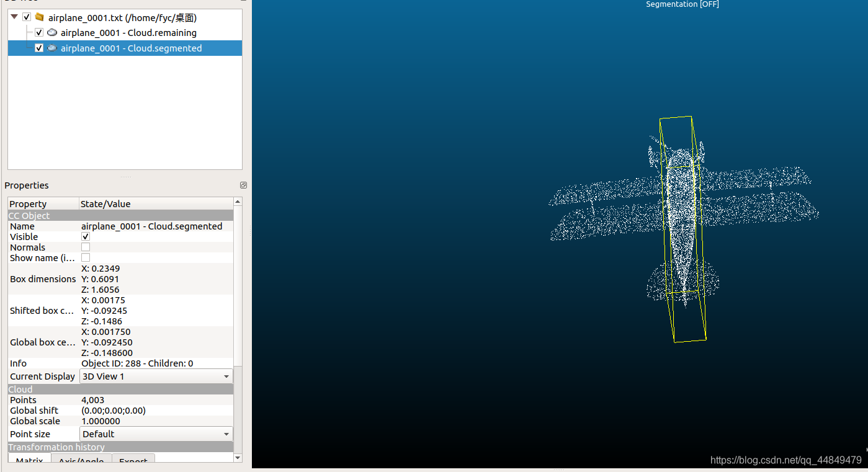Click shifted box center value Z: -0.1486
The width and height of the screenshot is (868, 472).
102,321
